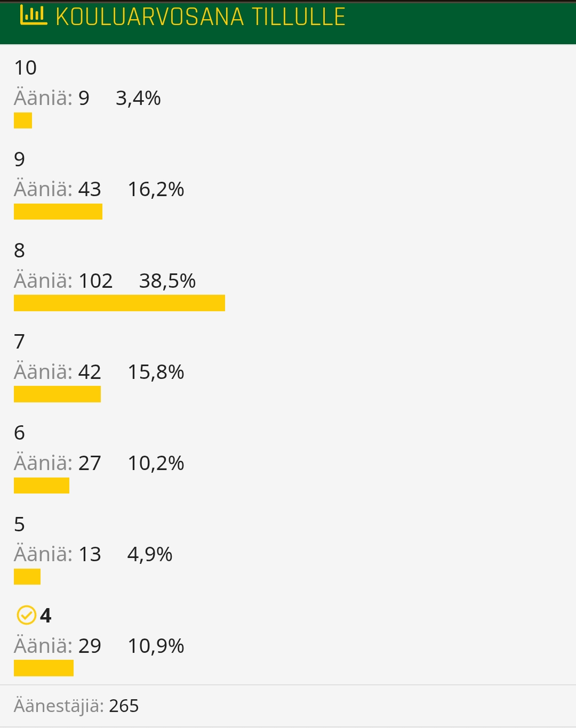Click the yellow bar for 38,5% result
This screenshot has width=576, height=728.
pyautogui.click(x=119, y=303)
